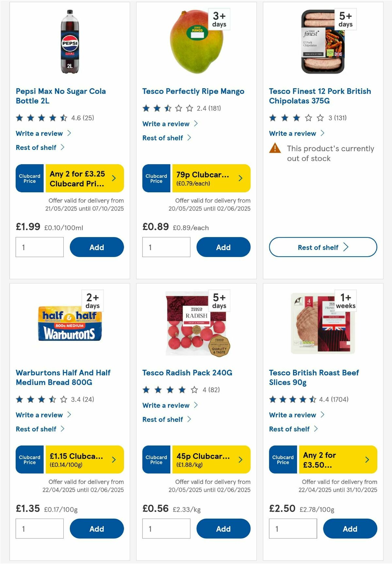Open 'Rest of shelf' for the chipolatas

(322, 247)
